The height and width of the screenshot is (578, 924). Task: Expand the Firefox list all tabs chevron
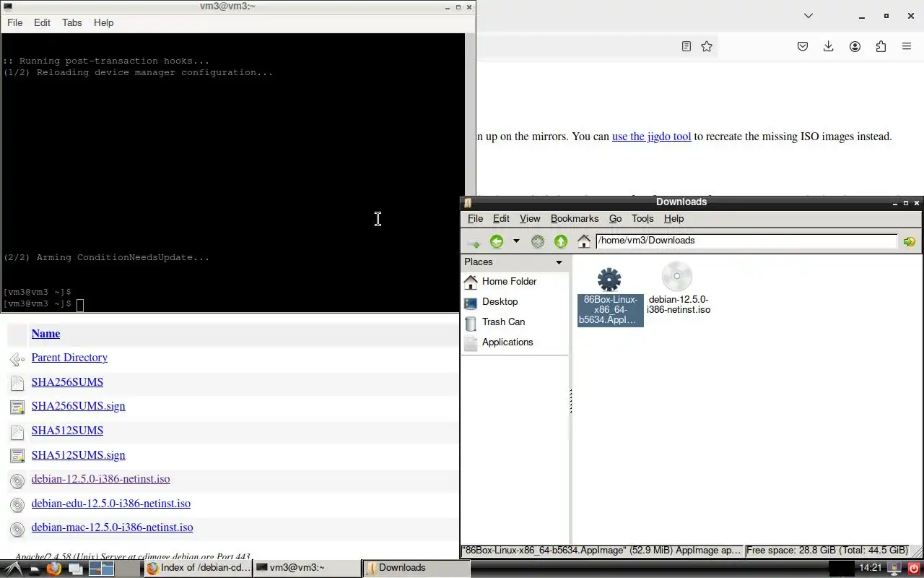point(808,16)
